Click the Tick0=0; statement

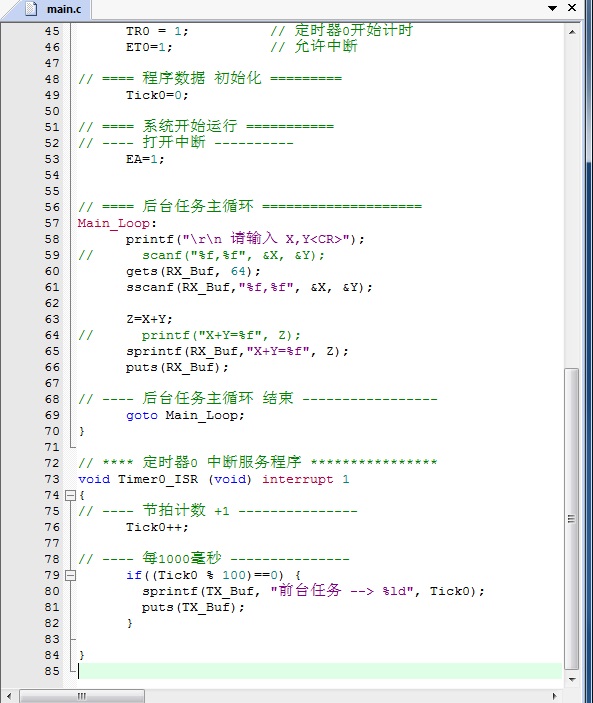[157, 95]
